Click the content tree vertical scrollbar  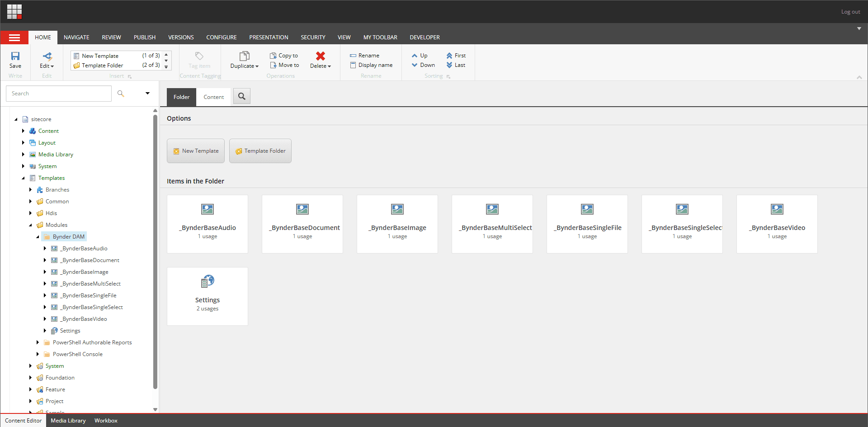(x=155, y=251)
